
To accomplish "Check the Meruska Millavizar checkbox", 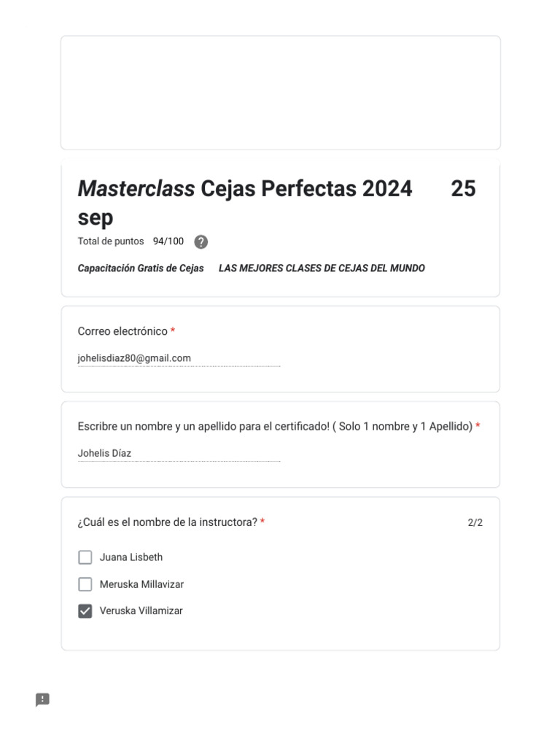I will coord(85,584).
